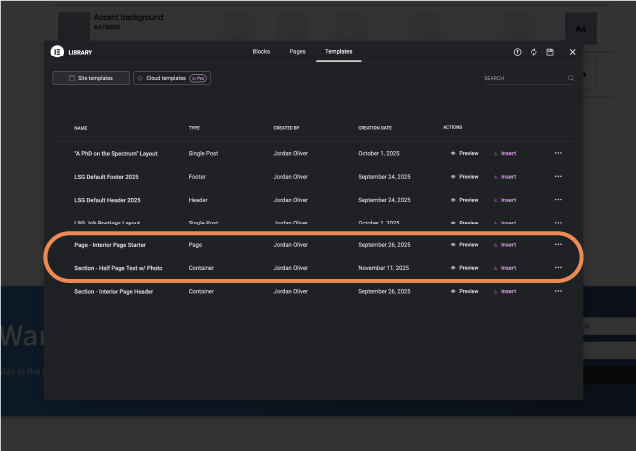Click the template search input field
636x451 pixels.
523,78
